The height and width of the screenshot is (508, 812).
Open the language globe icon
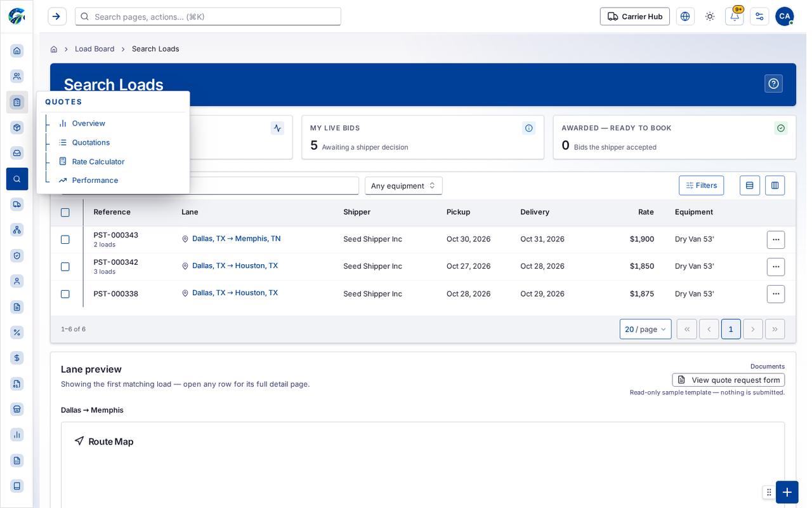coord(685,17)
